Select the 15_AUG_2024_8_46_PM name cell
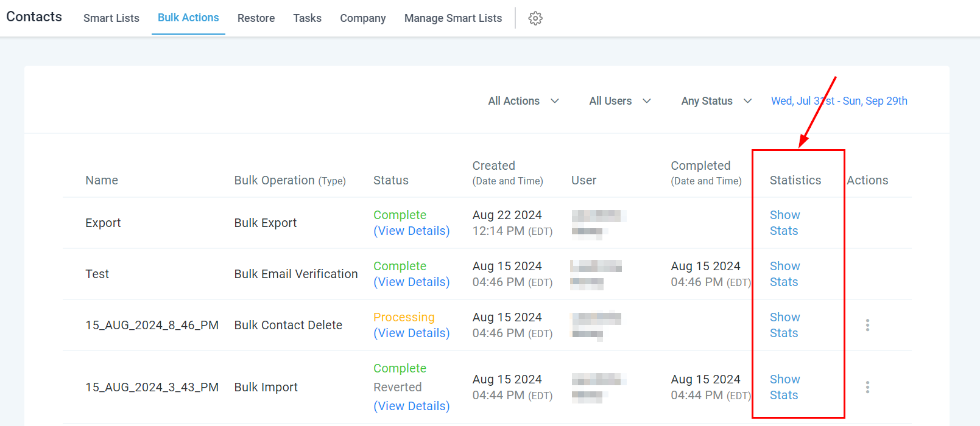Image resolution: width=980 pixels, height=426 pixels. coord(152,325)
